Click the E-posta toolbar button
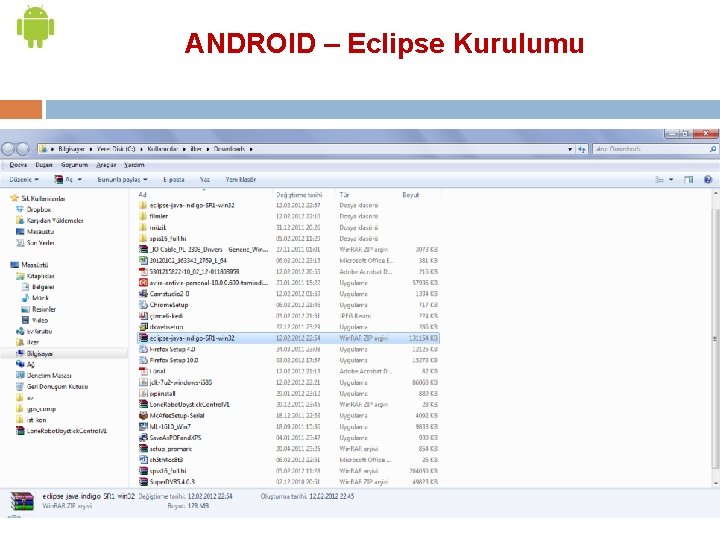The image size is (720, 540). tap(174, 180)
